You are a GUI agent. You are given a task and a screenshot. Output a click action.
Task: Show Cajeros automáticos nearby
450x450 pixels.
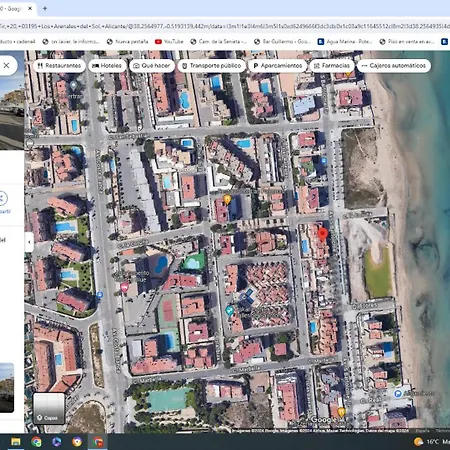pyautogui.click(x=394, y=66)
